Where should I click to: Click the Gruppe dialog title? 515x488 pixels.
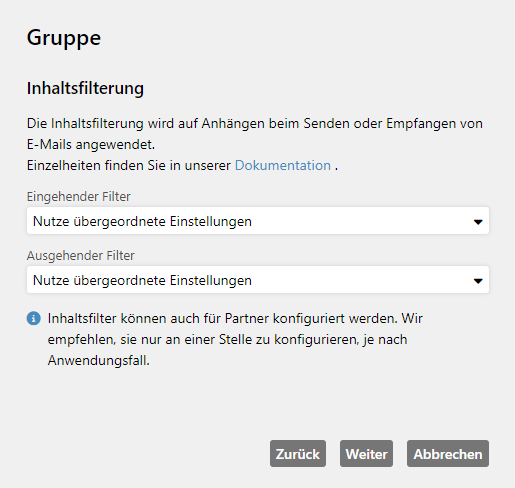[64, 38]
